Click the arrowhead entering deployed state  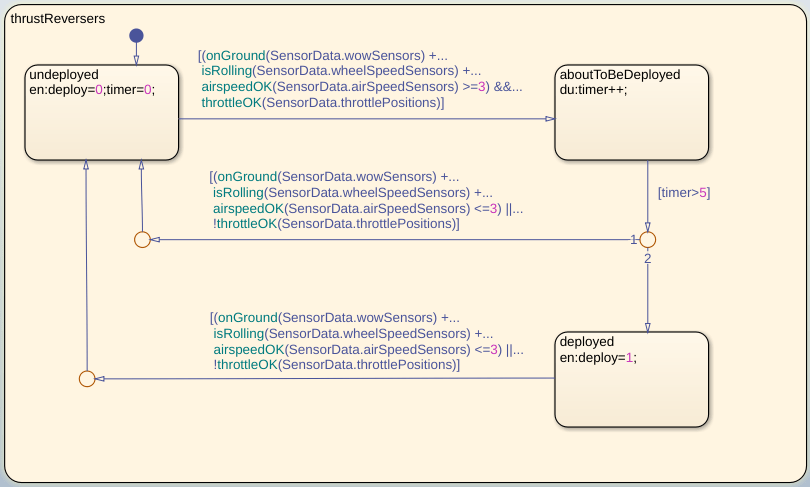647,327
